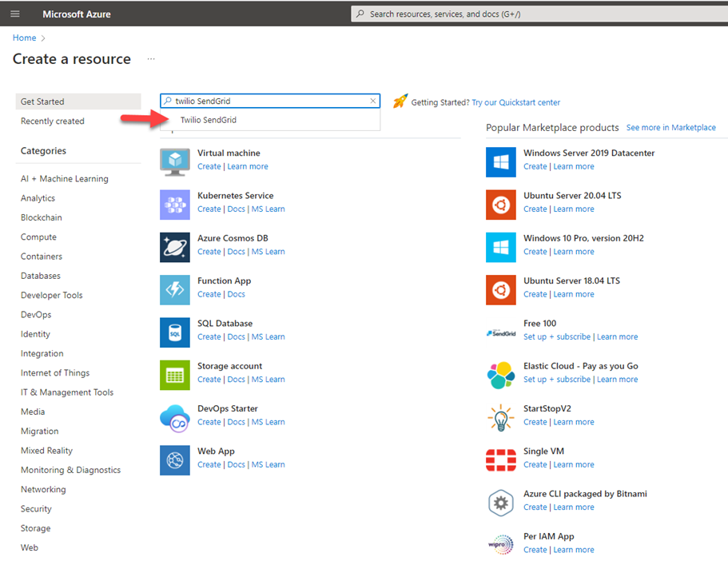This screenshot has height=565, width=728.
Task: Click Create under Virtual machine
Action: [x=209, y=166]
